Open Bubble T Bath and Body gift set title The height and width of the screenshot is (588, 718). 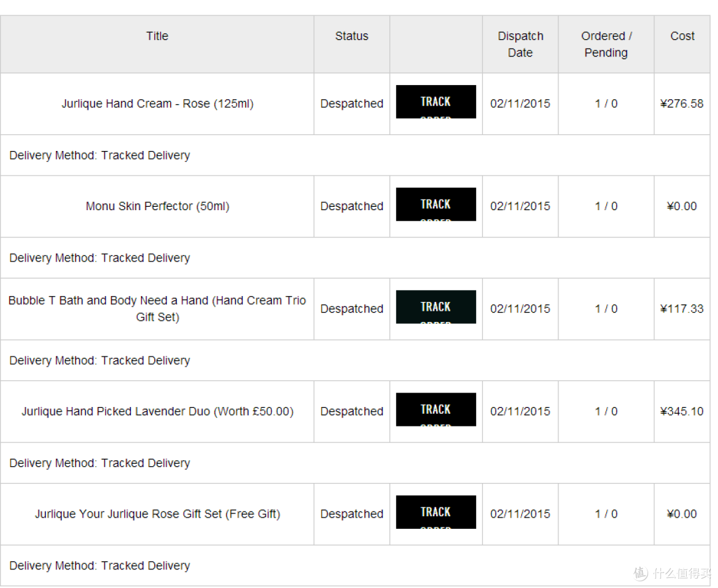coord(158,309)
